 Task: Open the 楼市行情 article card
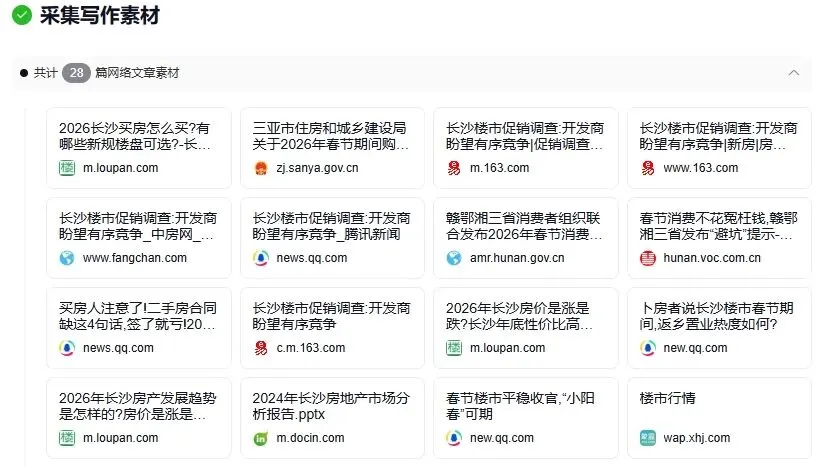point(719,418)
